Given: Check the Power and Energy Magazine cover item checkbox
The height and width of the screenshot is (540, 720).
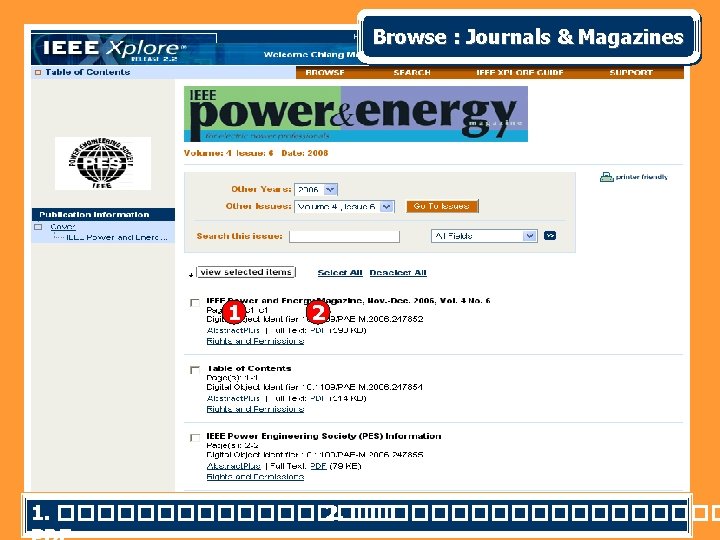Looking at the screenshot, I should (x=195, y=303).
